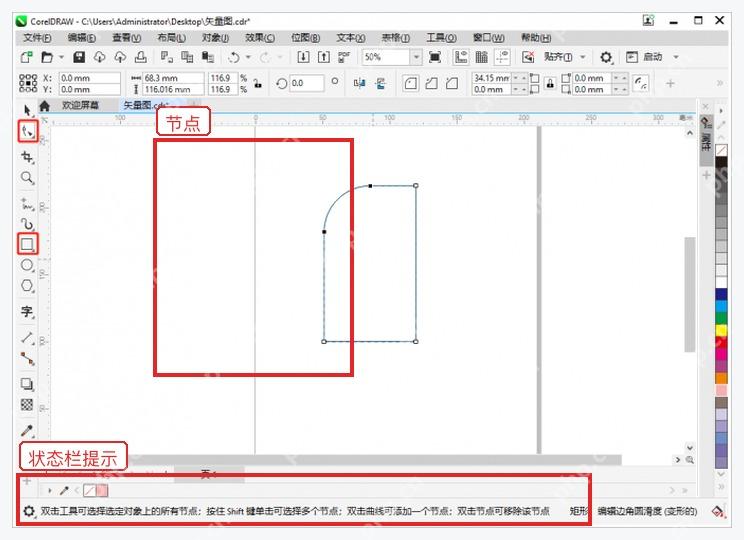Select the Artistic Media tool
Screen dimensions: 744x540
coord(27,224)
